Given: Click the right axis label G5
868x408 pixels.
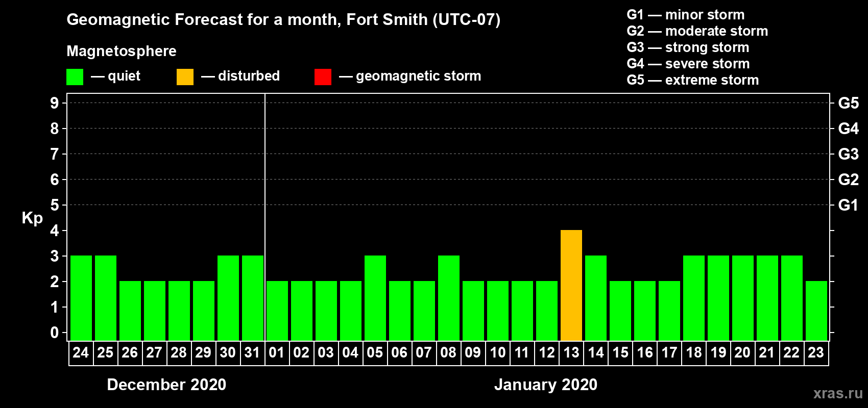Looking at the screenshot, I should click(x=849, y=103).
